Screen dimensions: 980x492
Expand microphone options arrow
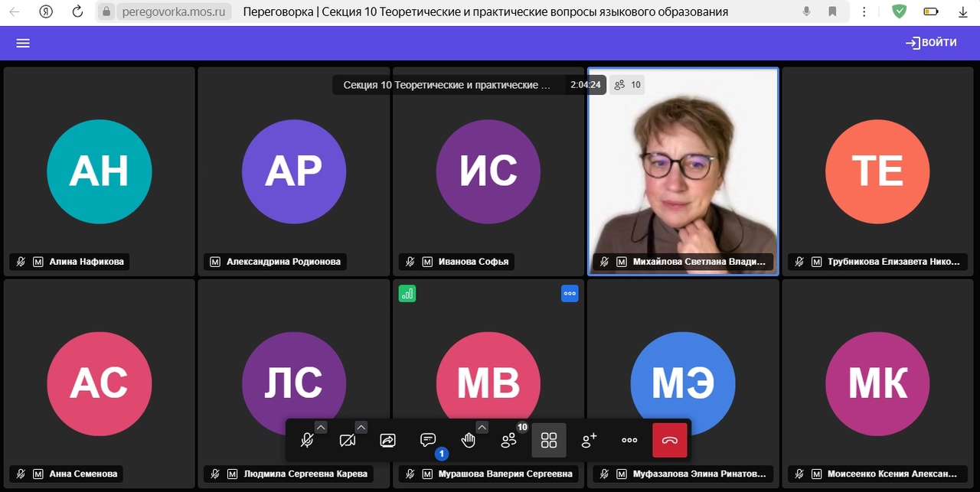321,427
